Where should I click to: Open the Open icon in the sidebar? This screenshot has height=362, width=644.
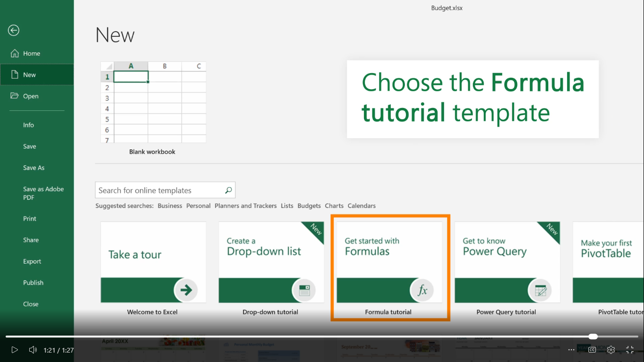pos(14,96)
